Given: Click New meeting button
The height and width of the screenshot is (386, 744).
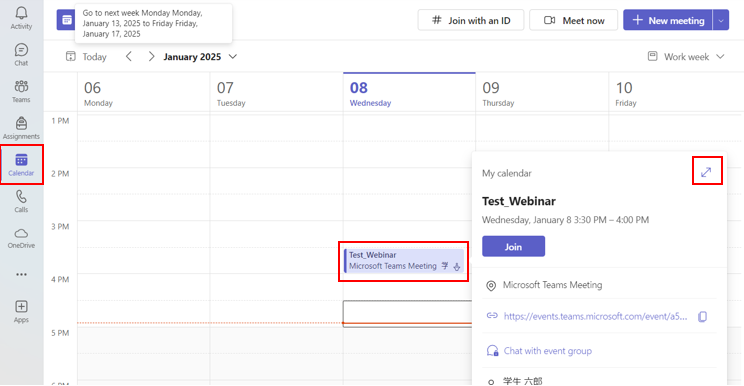Looking at the screenshot, I should pos(668,20).
